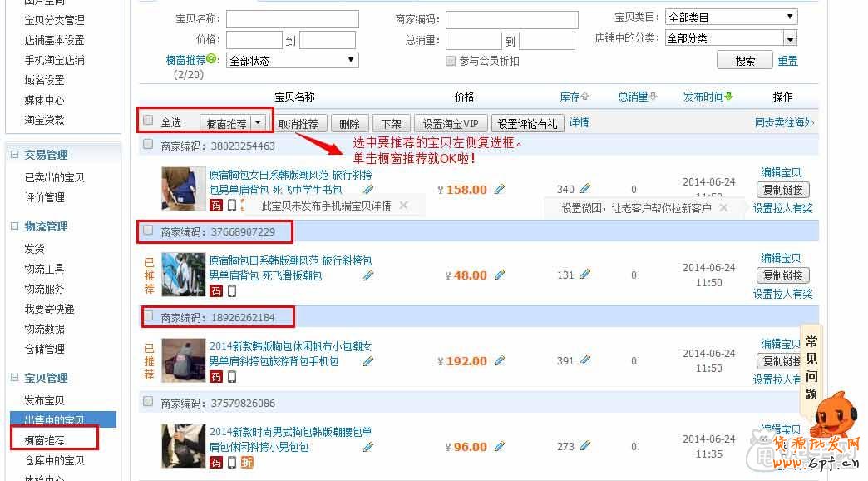Screen dimensions: 868x481
Task: Click the QR code icon under the first product
Action: (218, 206)
